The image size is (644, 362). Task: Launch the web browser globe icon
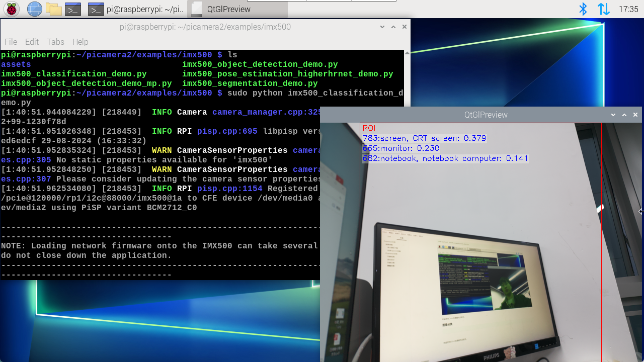click(x=35, y=9)
